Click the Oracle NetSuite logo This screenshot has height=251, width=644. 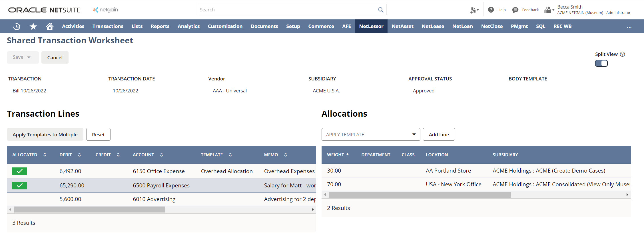(x=44, y=10)
